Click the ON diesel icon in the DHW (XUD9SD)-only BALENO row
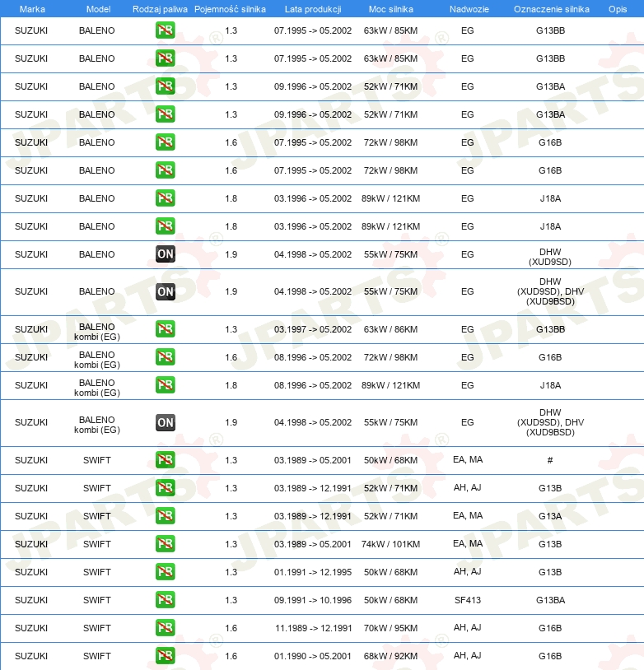The width and height of the screenshot is (644, 670). [x=165, y=254]
